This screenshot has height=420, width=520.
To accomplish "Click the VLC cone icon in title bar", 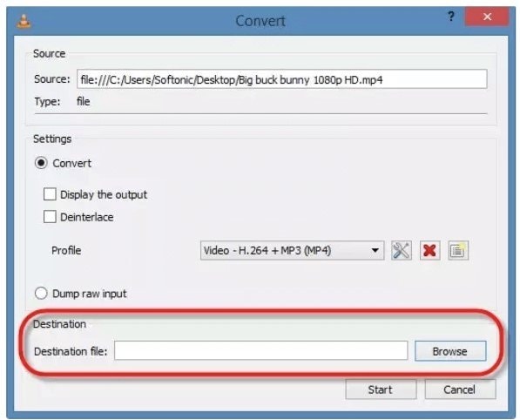I will coord(24,21).
